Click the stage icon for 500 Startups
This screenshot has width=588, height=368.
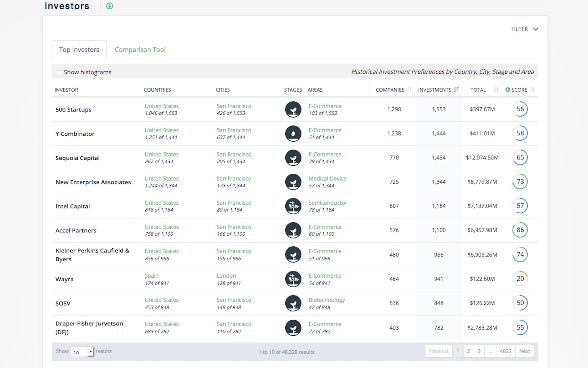[x=293, y=109]
